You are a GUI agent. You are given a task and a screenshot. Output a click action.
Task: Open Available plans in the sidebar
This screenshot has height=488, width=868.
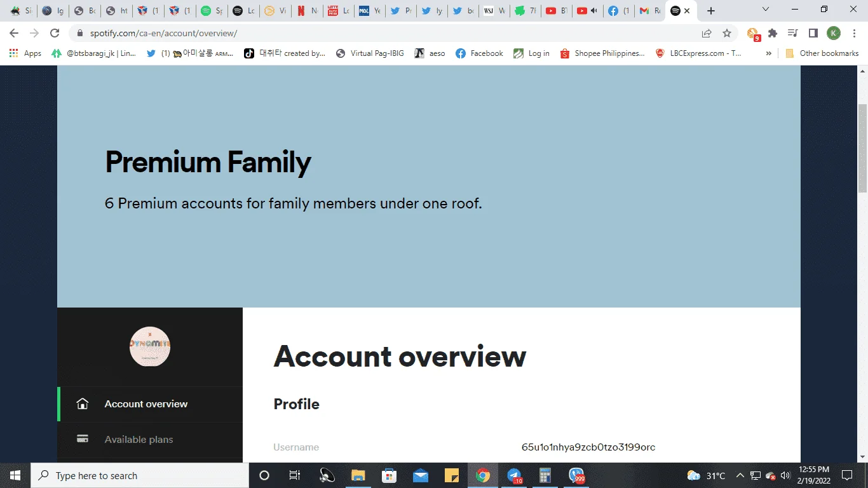coord(150,440)
